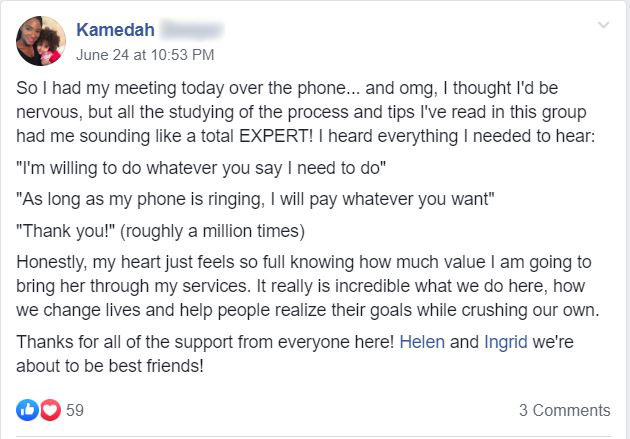Open Kamedah's circular profile picture
Image resolution: width=630 pixels, height=439 pixels.
(41, 41)
